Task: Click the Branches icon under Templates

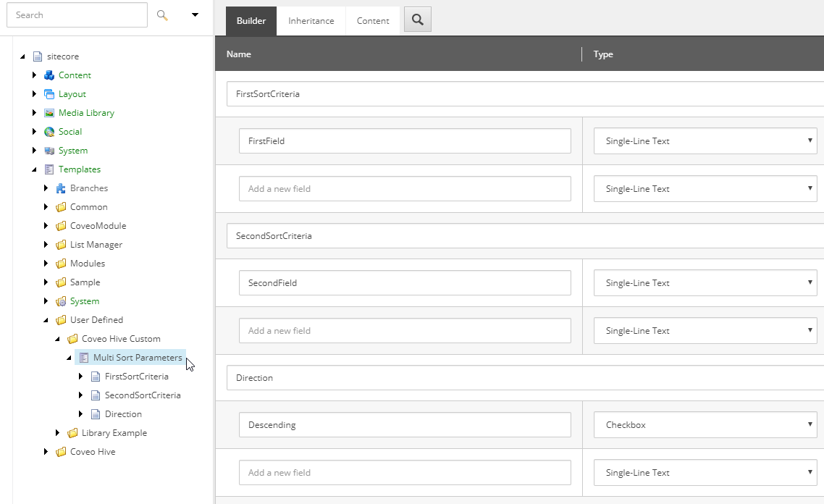Action: [x=61, y=188]
